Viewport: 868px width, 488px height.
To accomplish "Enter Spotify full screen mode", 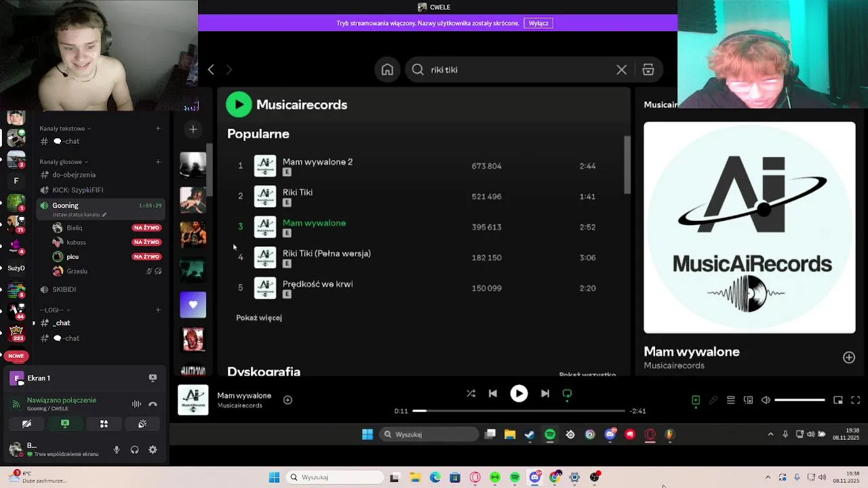I will tap(856, 400).
